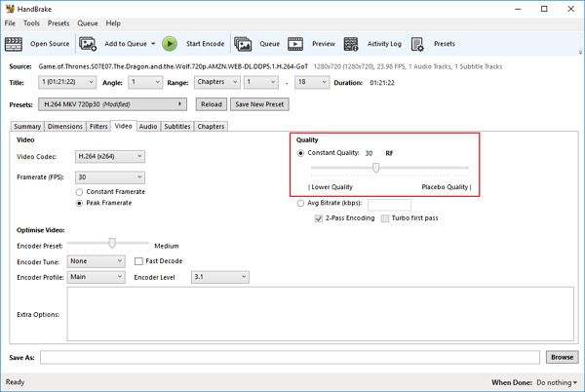Click the Presets toolbar icon
This screenshot has width=585, height=392.
pos(417,44)
